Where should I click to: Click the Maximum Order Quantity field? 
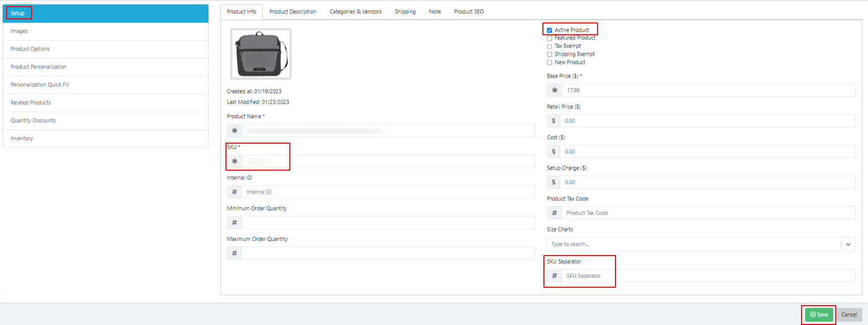[388, 253]
